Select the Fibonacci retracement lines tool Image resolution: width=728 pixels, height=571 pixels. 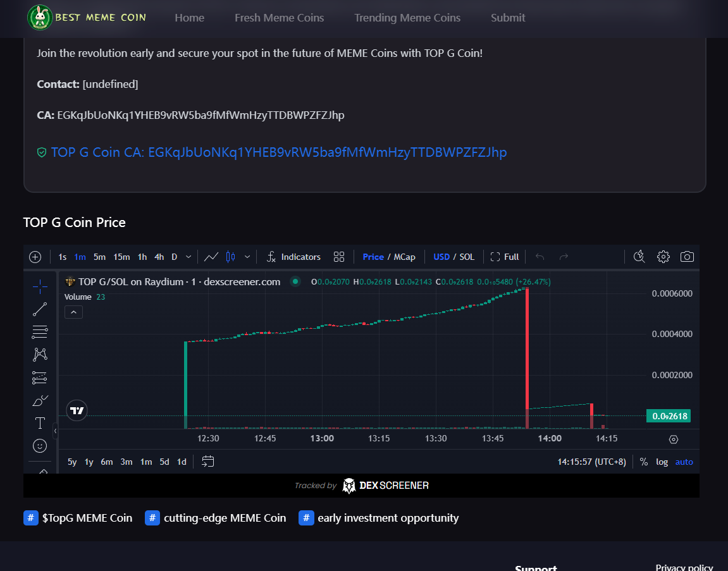click(40, 332)
